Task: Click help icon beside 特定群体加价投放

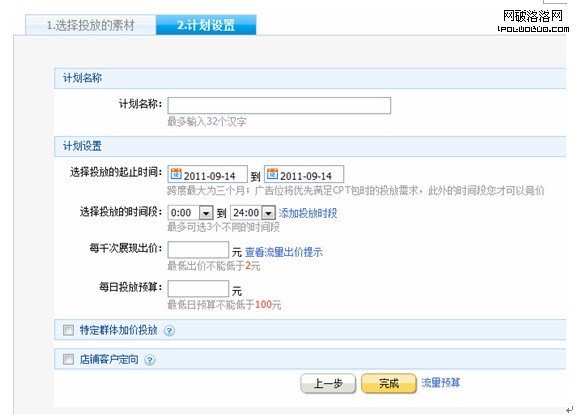Action: pyautogui.click(x=169, y=330)
